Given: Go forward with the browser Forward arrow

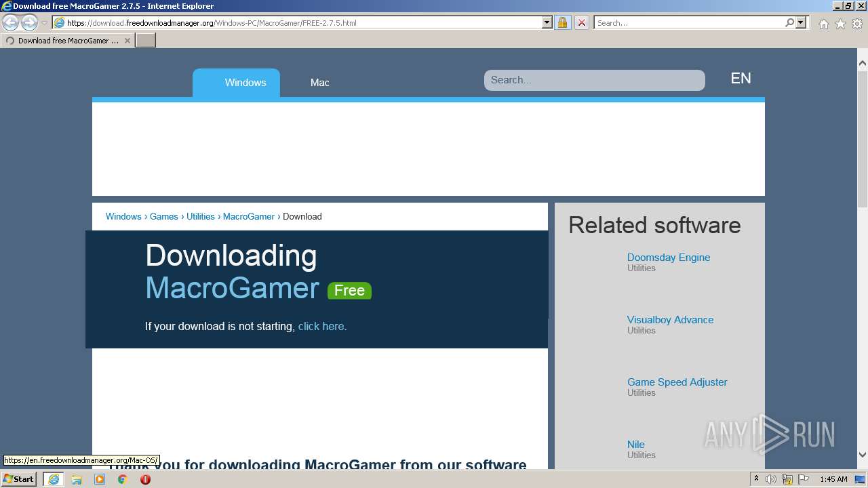Looking at the screenshot, I should [29, 22].
